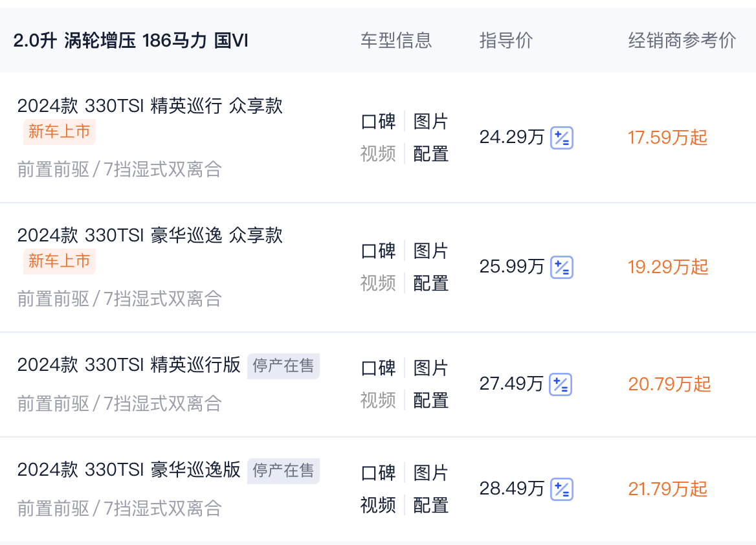Click calculator icon beside 24.29万 price
The width and height of the screenshot is (756, 545).
point(561,138)
